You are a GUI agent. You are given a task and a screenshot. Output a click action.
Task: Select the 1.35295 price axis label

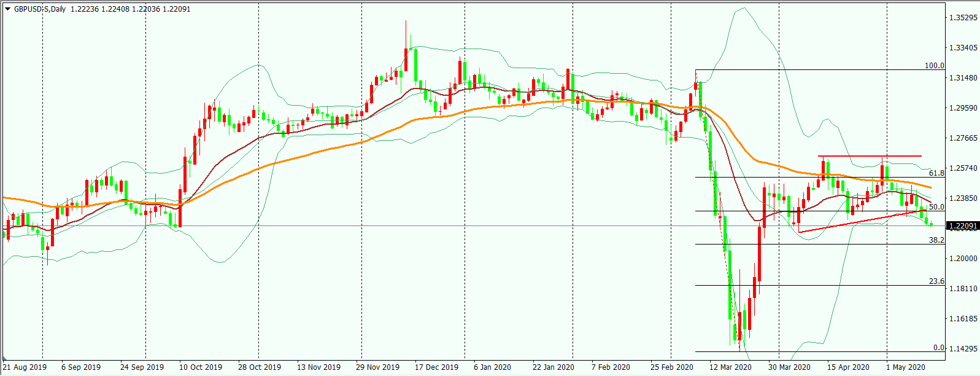(963, 18)
